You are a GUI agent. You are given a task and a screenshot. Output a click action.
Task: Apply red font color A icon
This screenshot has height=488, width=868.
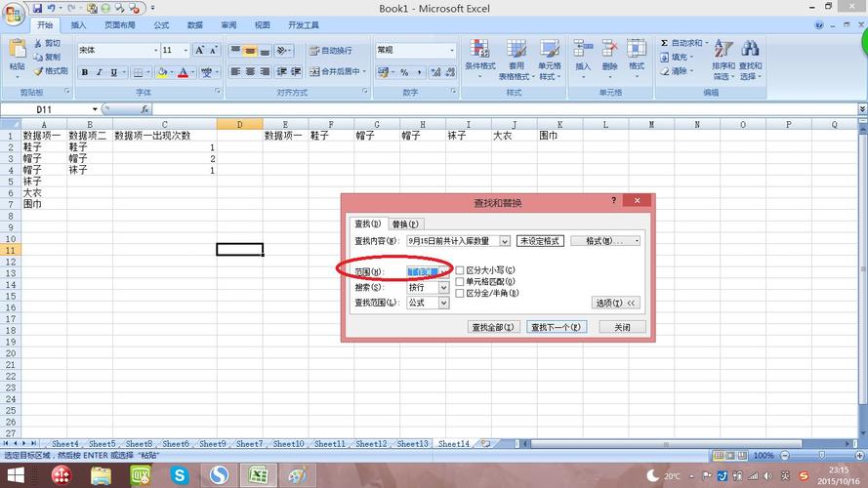pyautogui.click(x=183, y=72)
